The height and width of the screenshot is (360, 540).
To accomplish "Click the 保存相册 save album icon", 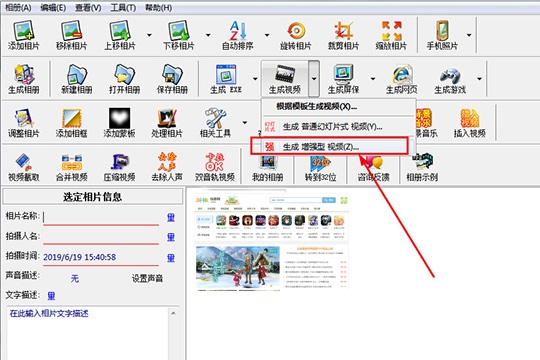I will point(172,79).
